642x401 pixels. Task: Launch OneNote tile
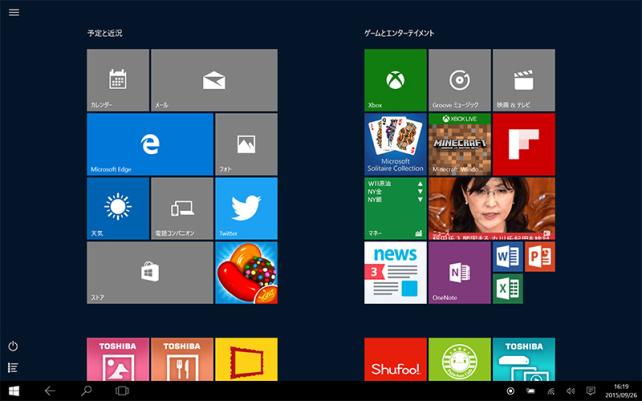459,273
